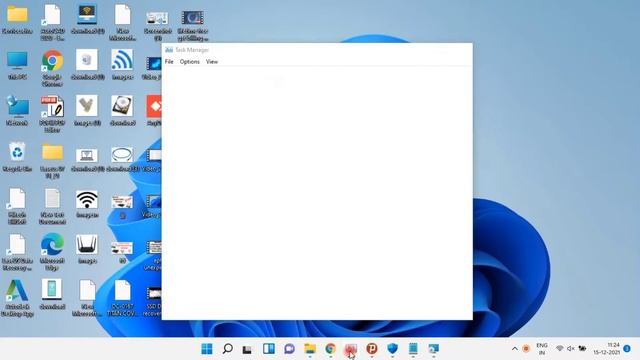Image resolution: width=640 pixels, height=360 pixels.
Task: Select the black router image file
Action: point(87,249)
